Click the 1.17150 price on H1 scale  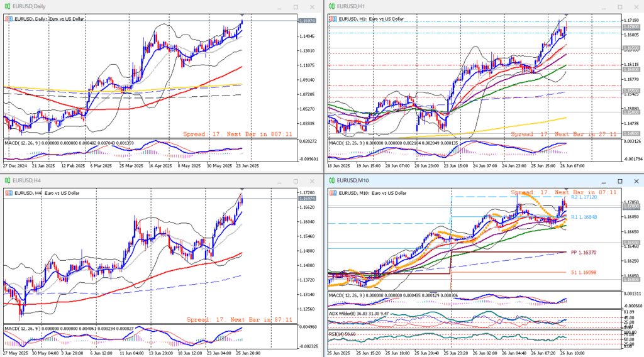click(631, 21)
